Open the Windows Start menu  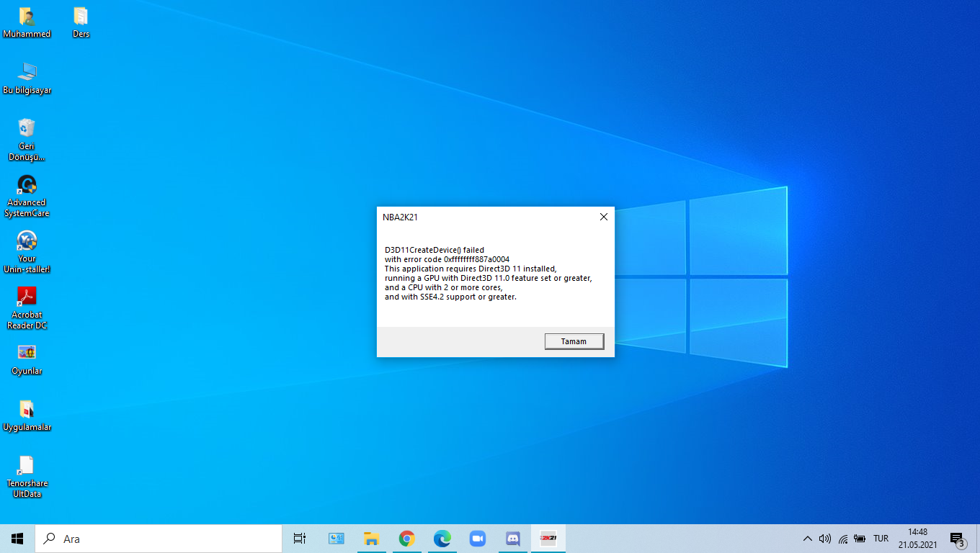pyautogui.click(x=17, y=539)
